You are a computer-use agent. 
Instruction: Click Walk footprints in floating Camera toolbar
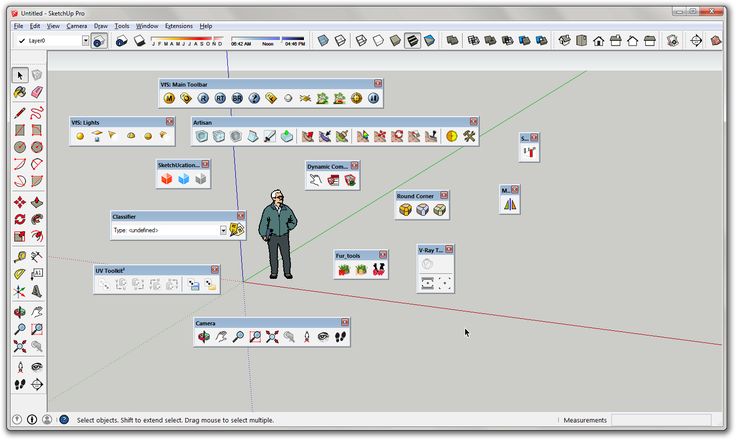341,337
